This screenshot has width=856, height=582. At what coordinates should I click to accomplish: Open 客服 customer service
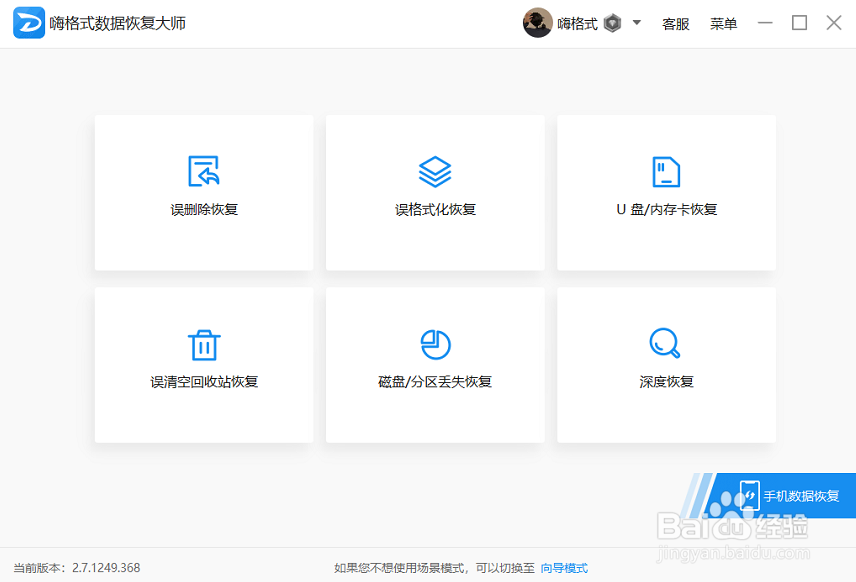[676, 23]
